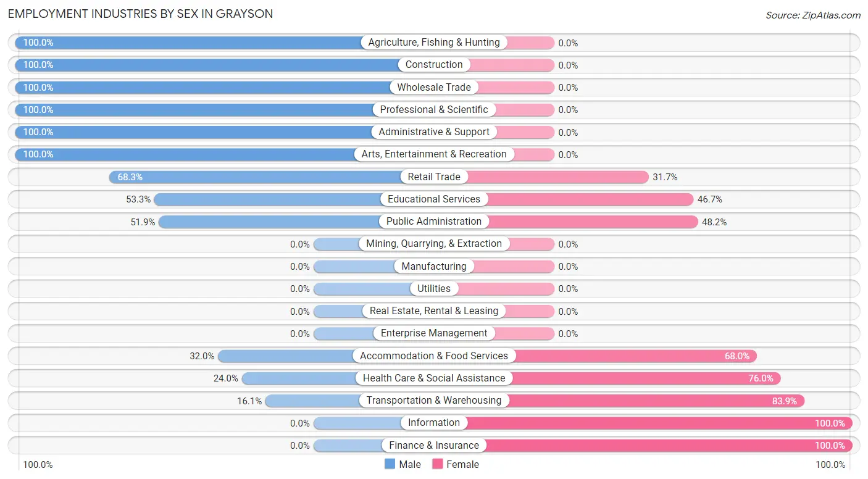Click the Accommodation & Food Services female bar
Screen dimensions: 868x479
(x=595, y=356)
